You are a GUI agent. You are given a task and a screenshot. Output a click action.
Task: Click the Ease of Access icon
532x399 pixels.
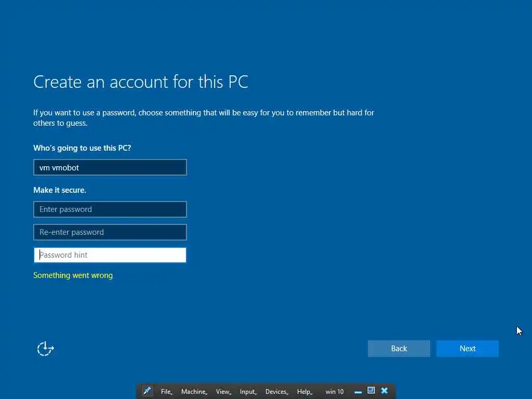46,349
